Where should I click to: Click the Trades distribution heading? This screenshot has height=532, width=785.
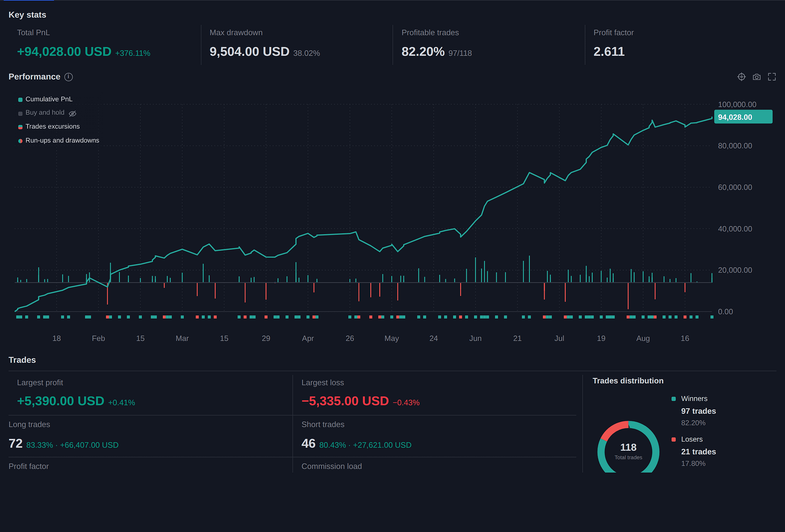tap(628, 381)
